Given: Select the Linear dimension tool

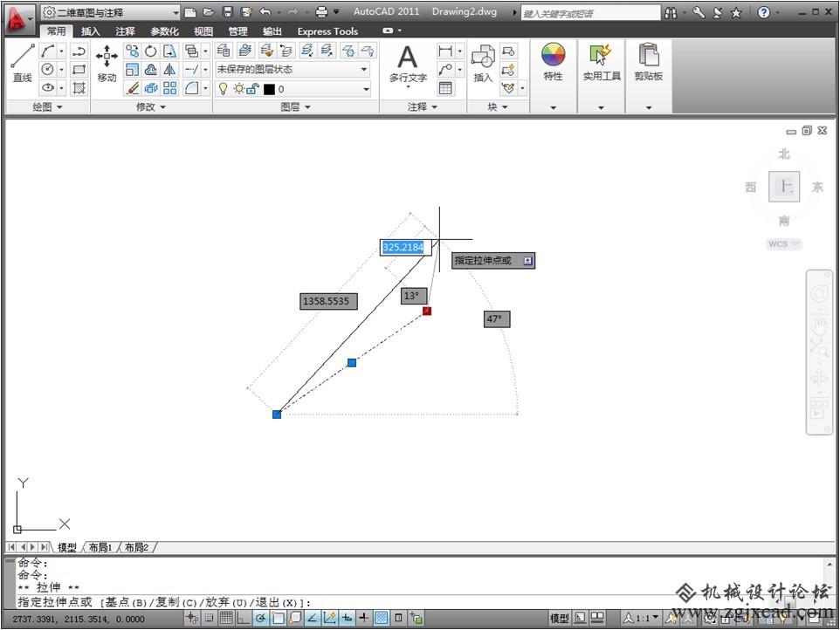Looking at the screenshot, I should 445,51.
